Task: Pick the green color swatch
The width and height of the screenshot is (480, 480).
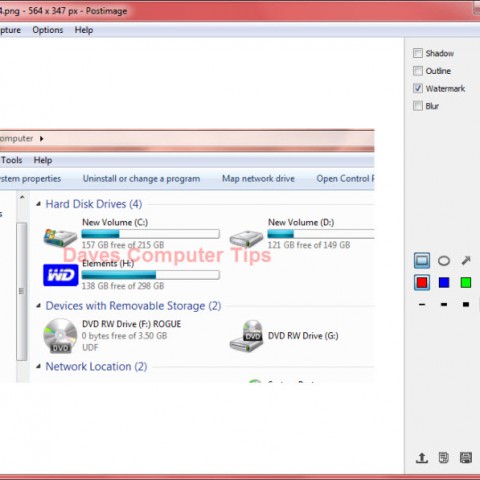Action: click(x=466, y=283)
